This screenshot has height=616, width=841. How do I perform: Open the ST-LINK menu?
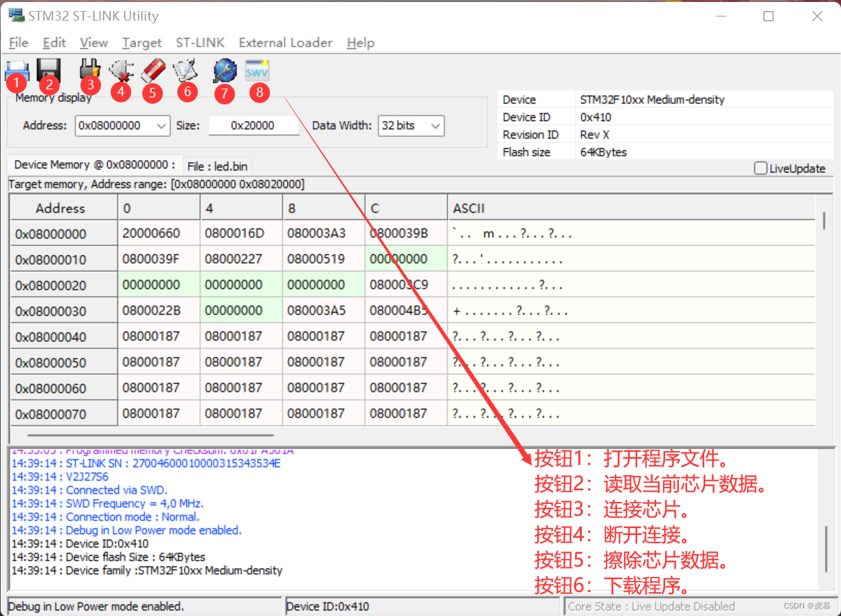(200, 43)
